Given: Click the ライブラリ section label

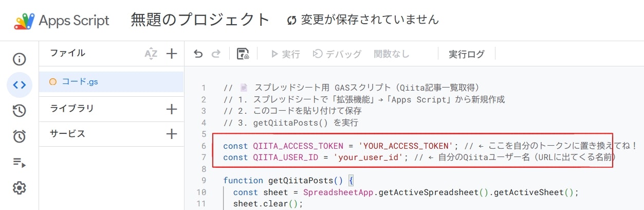Looking at the screenshot, I should click(x=72, y=109).
